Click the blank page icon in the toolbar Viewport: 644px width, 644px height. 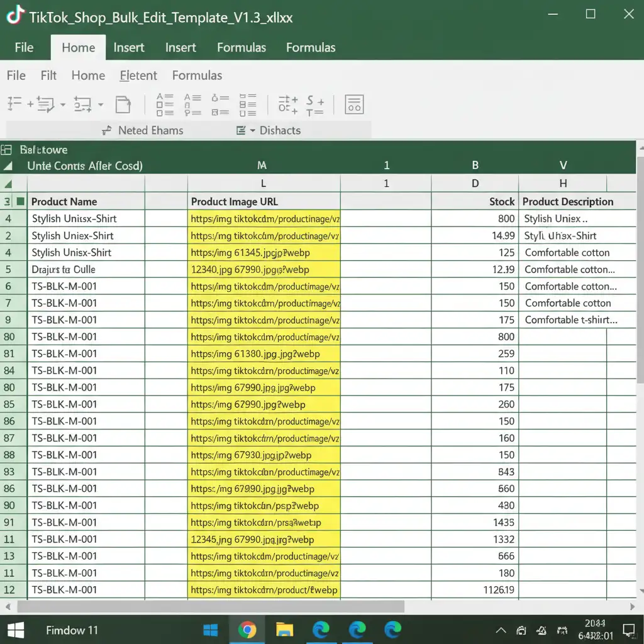click(x=123, y=104)
